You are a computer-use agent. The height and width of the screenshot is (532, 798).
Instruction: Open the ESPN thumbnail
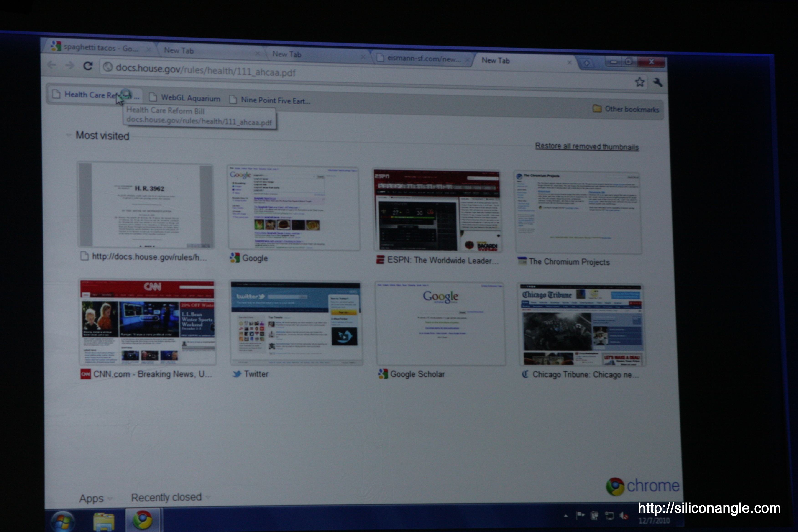pos(437,211)
